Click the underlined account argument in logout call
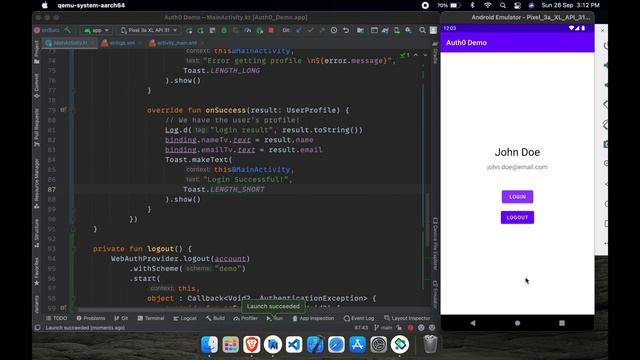Viewport: 640px width, 360px height. tap(230, 259)
